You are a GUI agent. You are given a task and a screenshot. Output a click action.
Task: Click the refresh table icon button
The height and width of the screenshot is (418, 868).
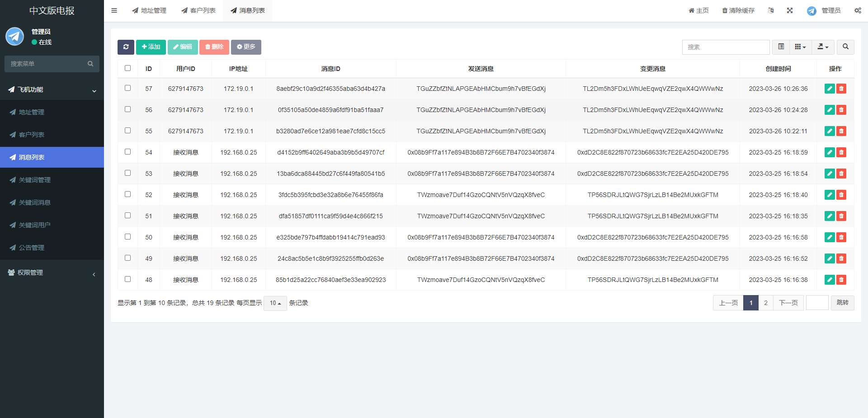tap(126, 47)
